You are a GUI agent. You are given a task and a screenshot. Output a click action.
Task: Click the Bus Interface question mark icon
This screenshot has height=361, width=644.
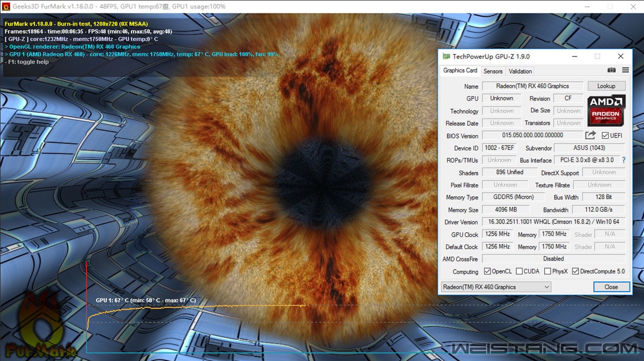pyautogui.click(x=624, y=160)
